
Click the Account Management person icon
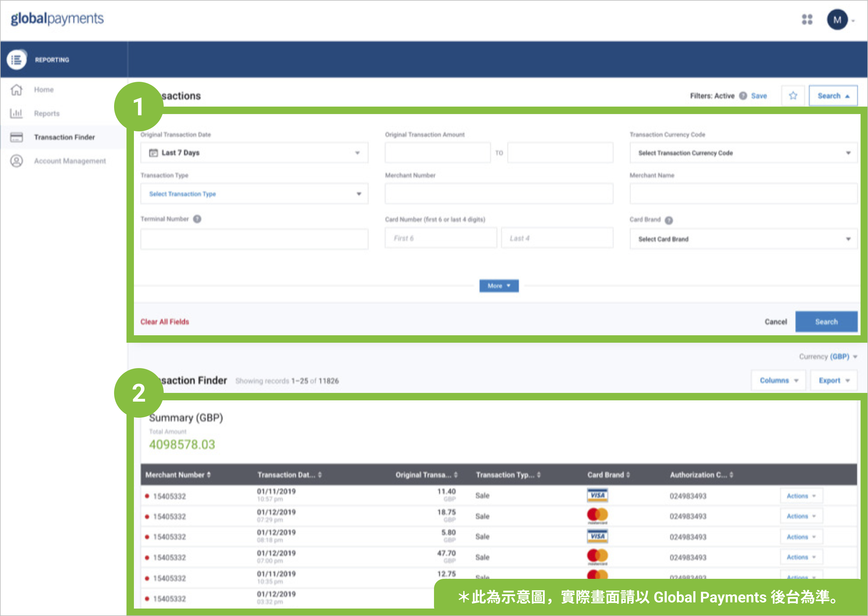pos(16,161)
